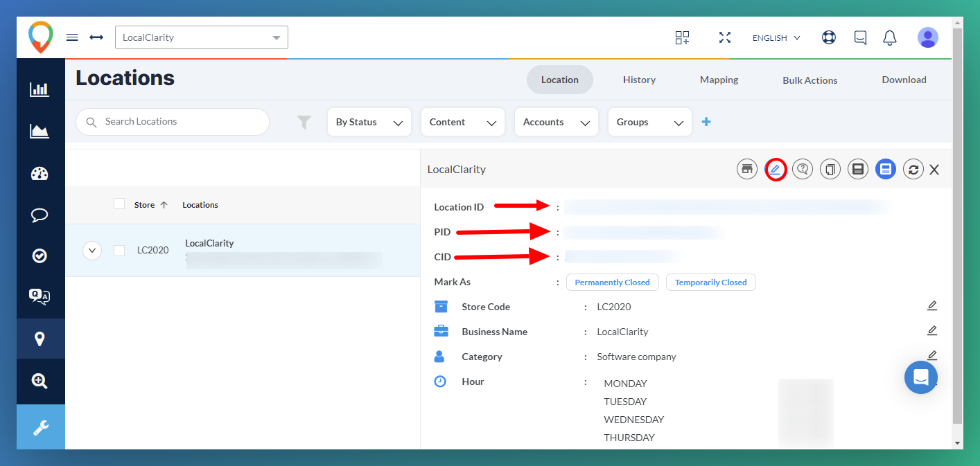
Task: Open the area chart sidebar icon
Action: point(40,131)
